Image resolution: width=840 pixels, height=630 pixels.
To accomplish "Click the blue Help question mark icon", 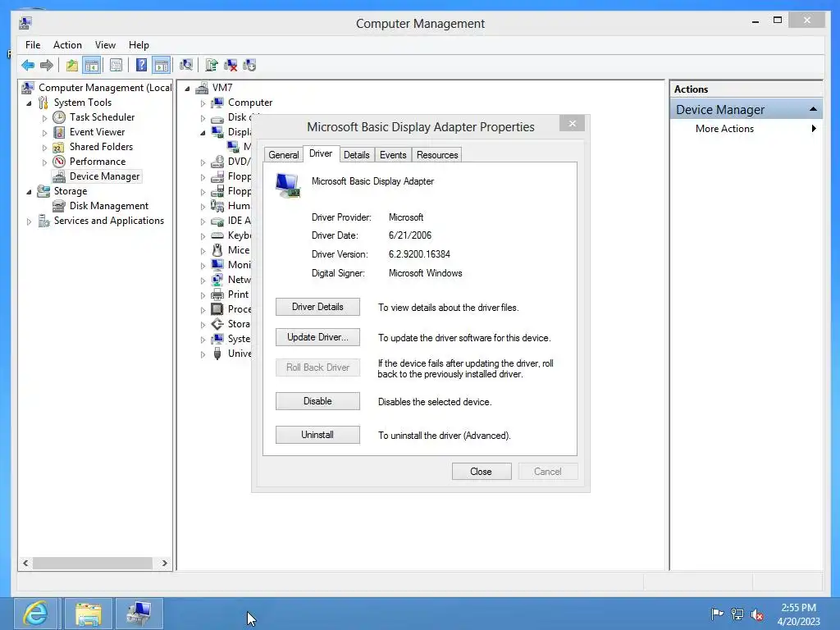I will coord(141,66).
